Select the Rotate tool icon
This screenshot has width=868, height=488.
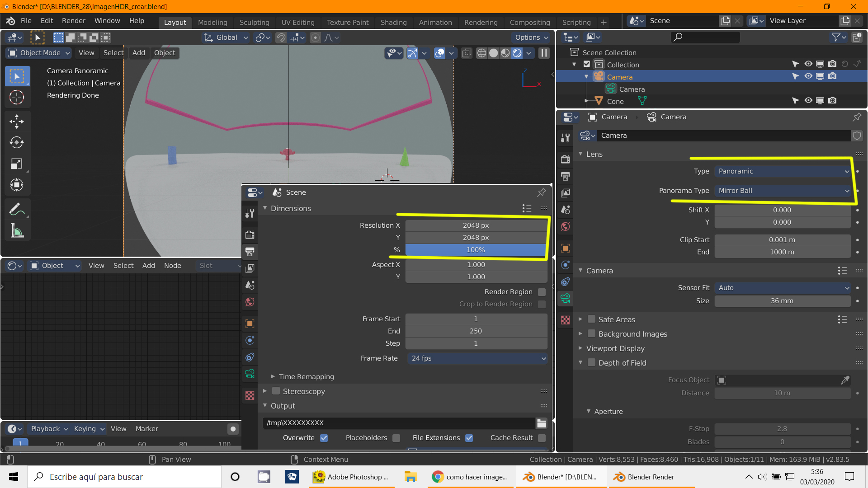click(x=17, y=142)
